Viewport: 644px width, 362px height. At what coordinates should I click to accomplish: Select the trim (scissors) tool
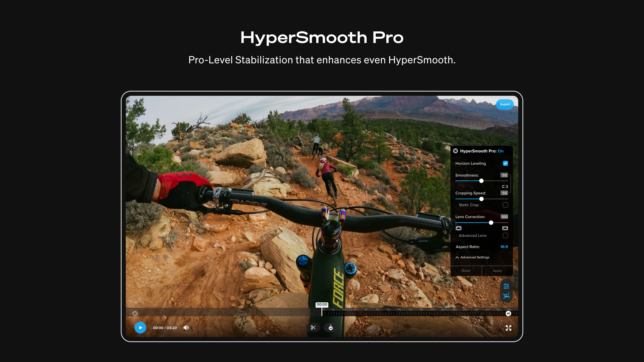[x=313, y=328]
